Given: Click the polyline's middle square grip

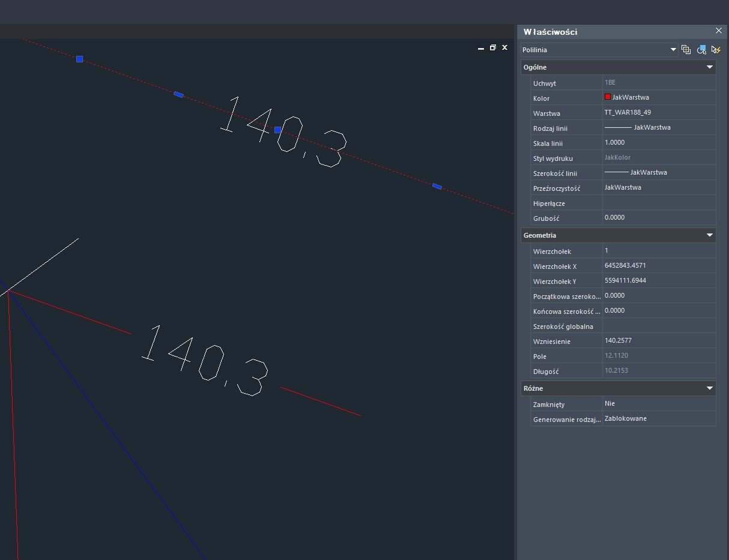Looking at the screenshot, I should click(x=277, y=130).
